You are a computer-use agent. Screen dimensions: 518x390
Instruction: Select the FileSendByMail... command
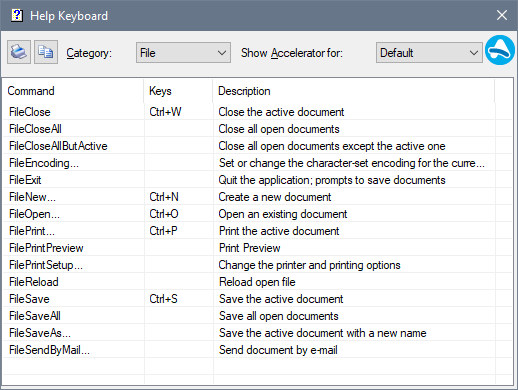(x=49, y=350)
